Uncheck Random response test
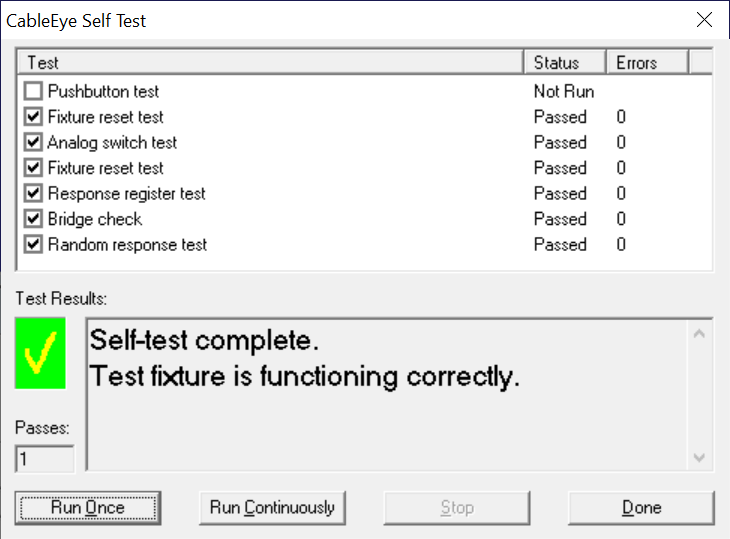This screenshot has height=539, width=730. click(33, 244)
